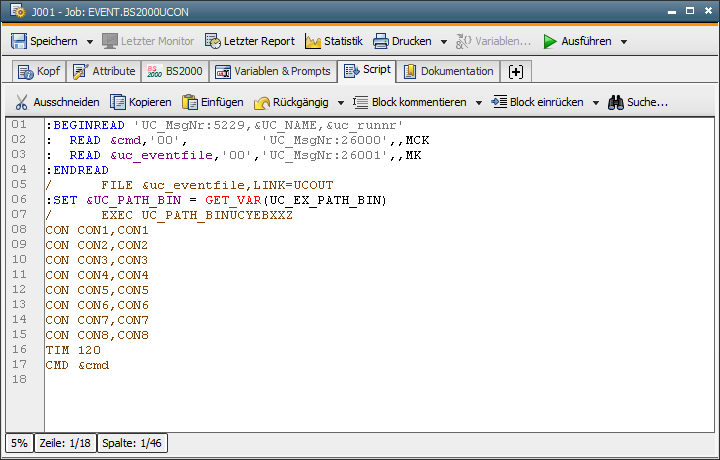Click line number 18 in gutter
This screenshot has width=720, height=460.
(19, 380)
